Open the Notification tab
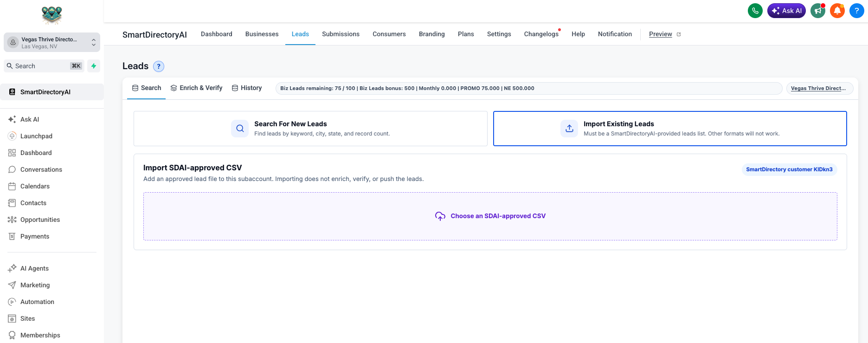The image size is (868, 343). point(615,34)
